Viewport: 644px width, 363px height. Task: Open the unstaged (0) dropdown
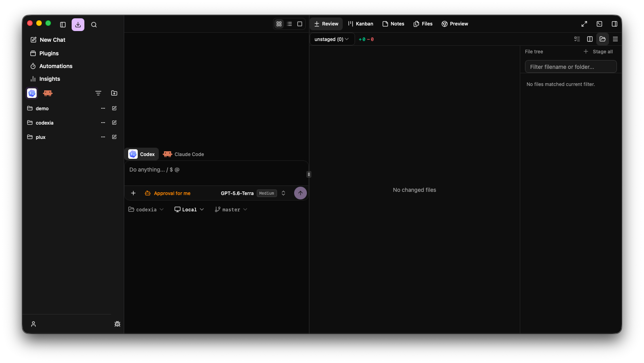click(x=332, y=39)
